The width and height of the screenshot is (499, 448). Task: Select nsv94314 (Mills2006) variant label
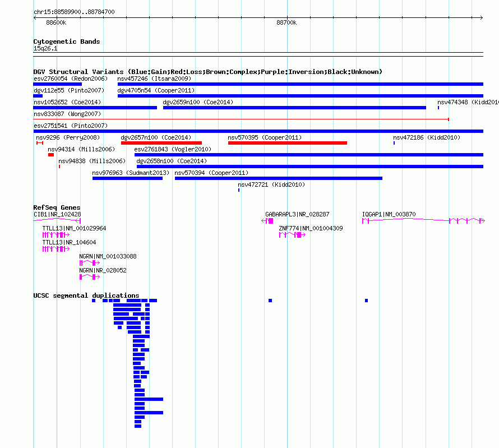pos(81,149)
